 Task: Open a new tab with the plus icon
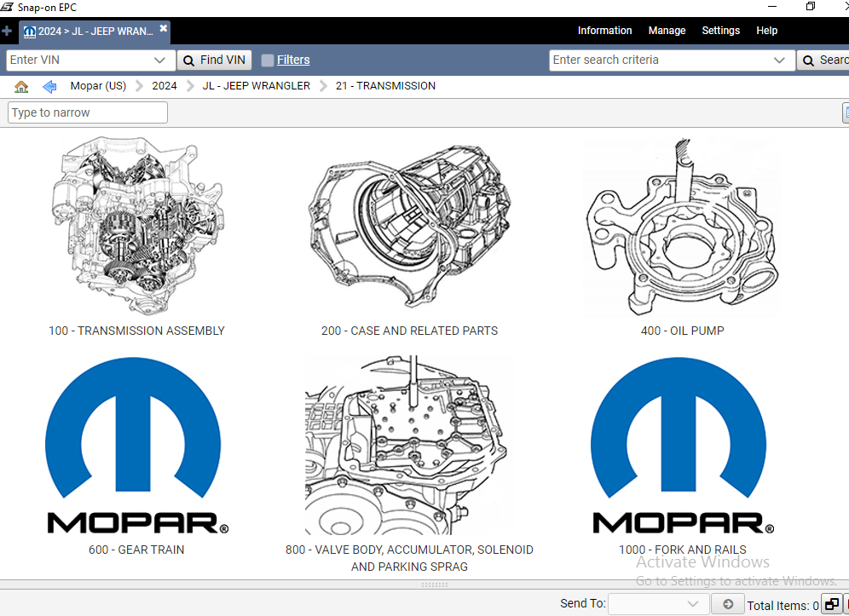(8, 31)
